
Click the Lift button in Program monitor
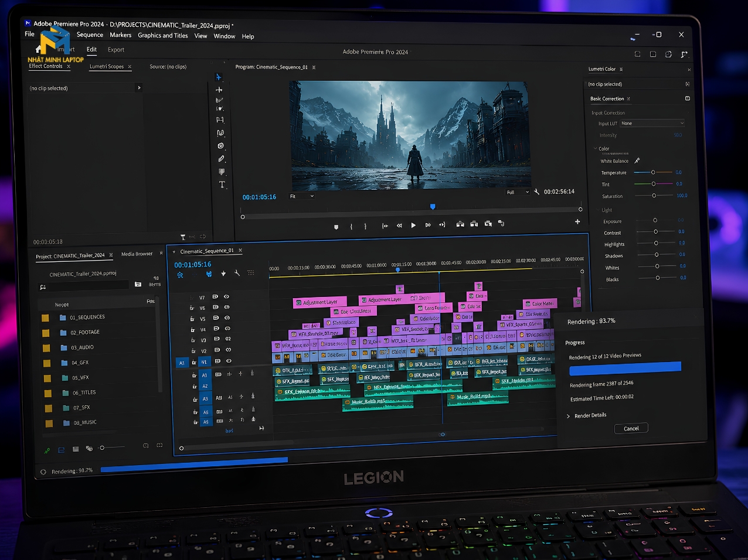coord(460,224)
